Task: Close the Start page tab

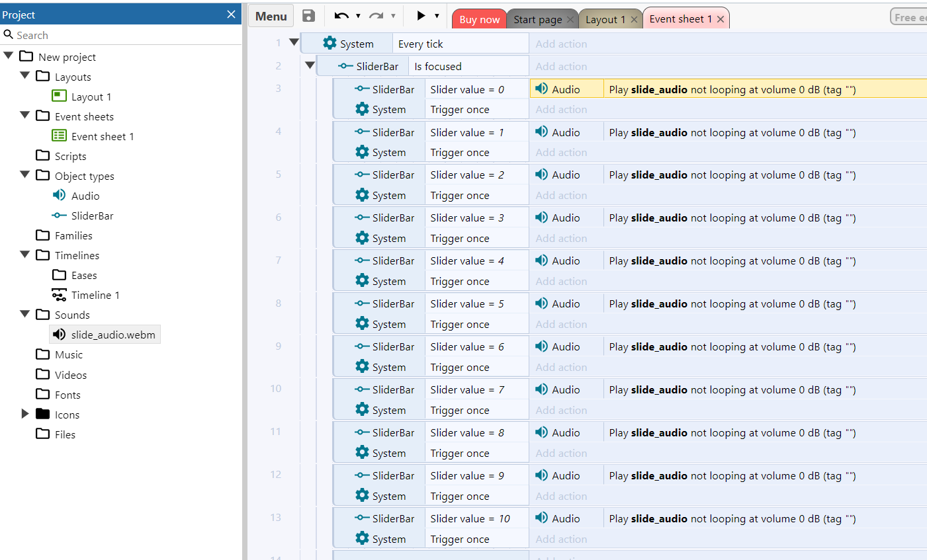Action: pos(570,20)
